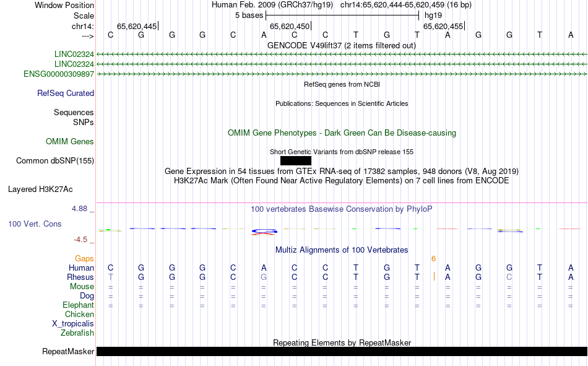
Task: Click the ENSG00000309897 gene label
Action: [59, 74]
